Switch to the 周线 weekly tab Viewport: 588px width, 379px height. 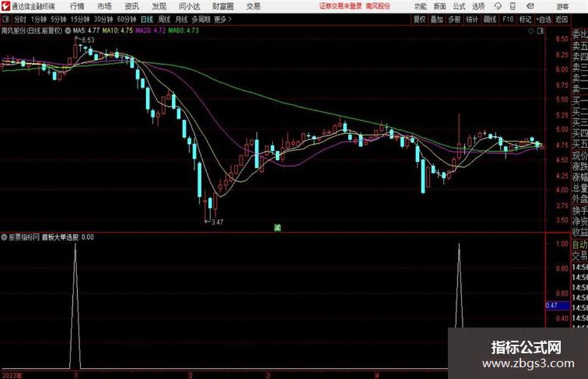click(164, 19)
